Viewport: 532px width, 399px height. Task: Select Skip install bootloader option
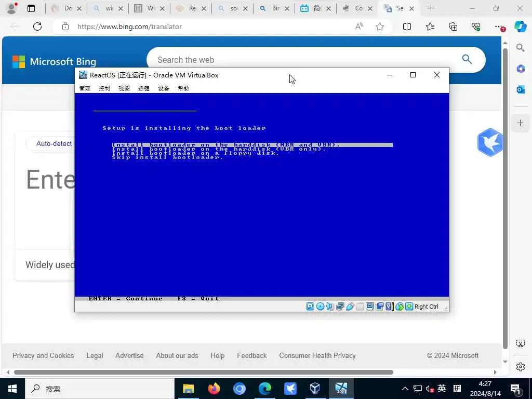point(168,157)
